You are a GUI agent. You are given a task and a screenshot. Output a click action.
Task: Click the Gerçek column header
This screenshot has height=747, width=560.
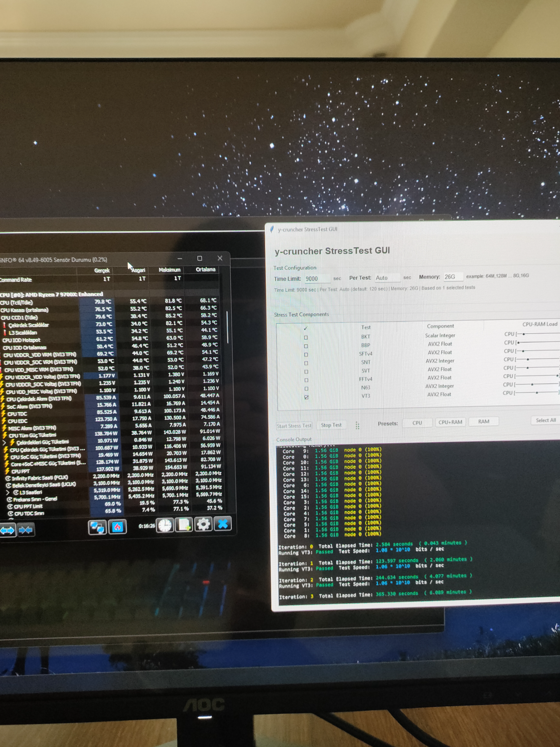tap(102, 270)
